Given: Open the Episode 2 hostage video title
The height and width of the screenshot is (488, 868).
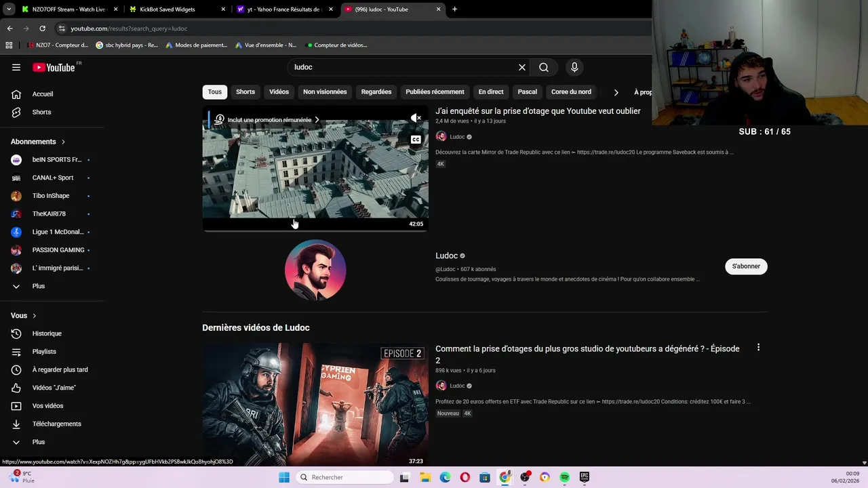Looking at the screenshot, I should [587, 354].
